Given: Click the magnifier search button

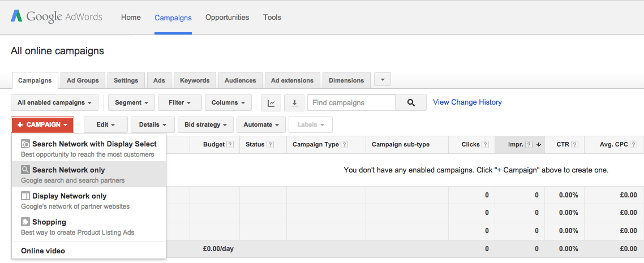Looking at the screenshot, I should [x=411, y=103].
